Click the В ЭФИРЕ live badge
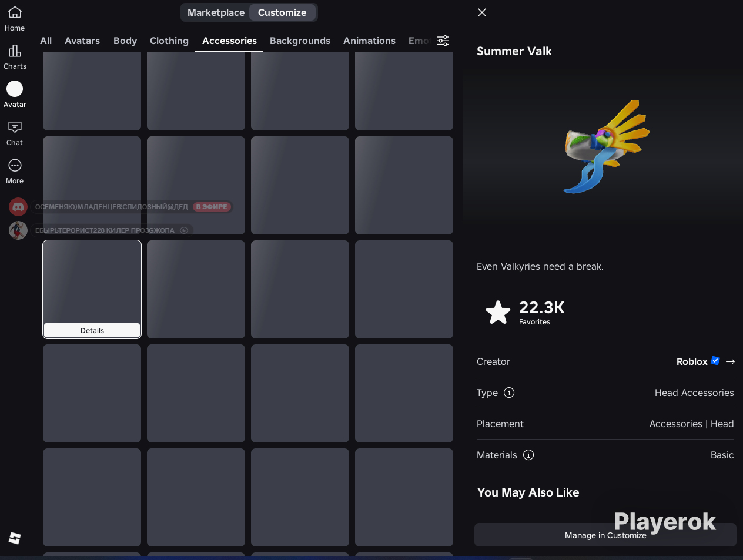Viewport: 743px width, 560px height. (x=212, y=207)
